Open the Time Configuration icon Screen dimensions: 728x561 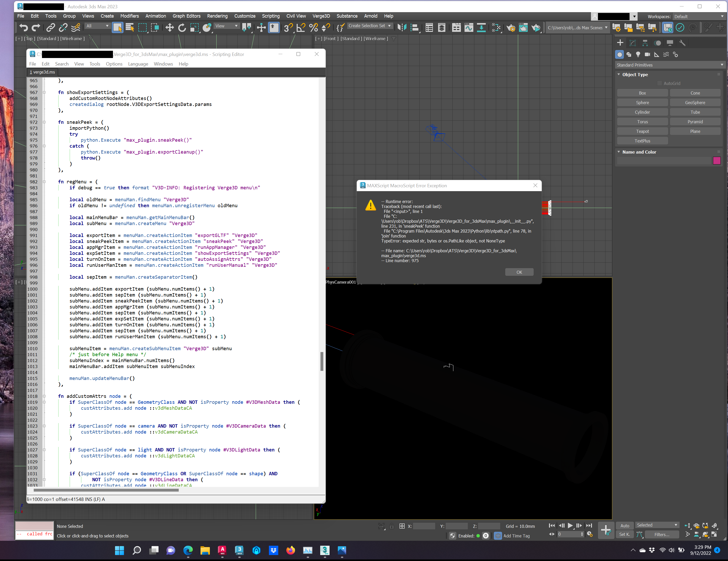[590, 534]
